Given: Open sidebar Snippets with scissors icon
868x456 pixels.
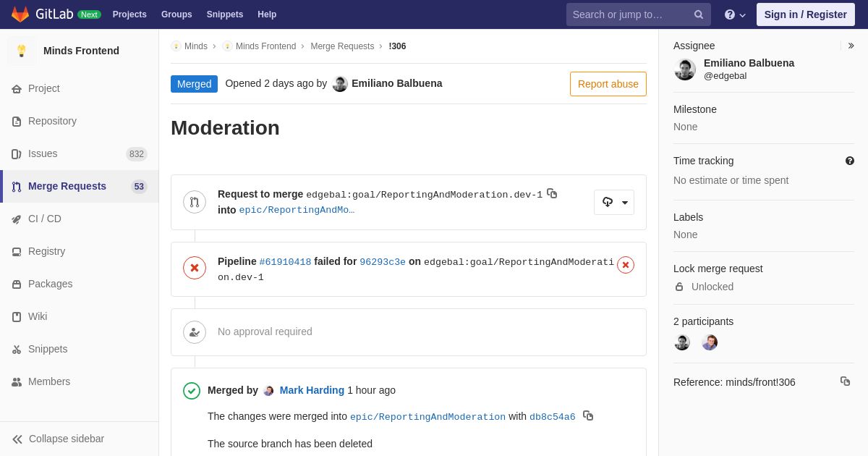Looking at the screenshot, I should (x=80, y=349).
